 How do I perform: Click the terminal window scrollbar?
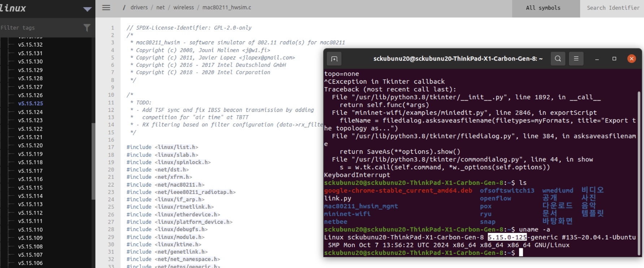point(639,173)
